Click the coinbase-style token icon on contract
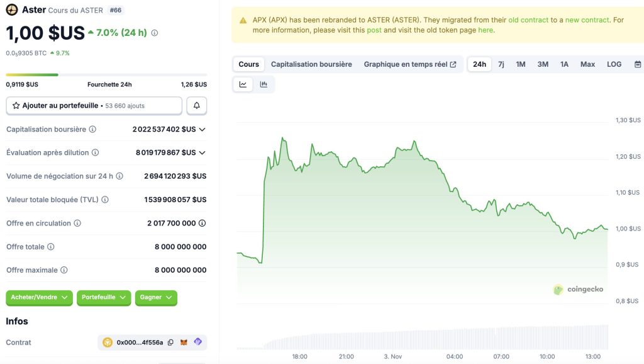 pos(107,343)
